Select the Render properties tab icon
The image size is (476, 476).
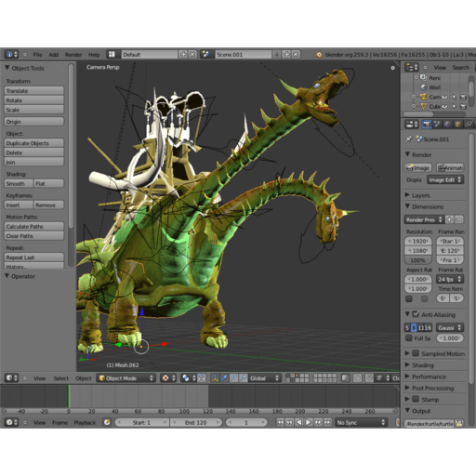427,125
